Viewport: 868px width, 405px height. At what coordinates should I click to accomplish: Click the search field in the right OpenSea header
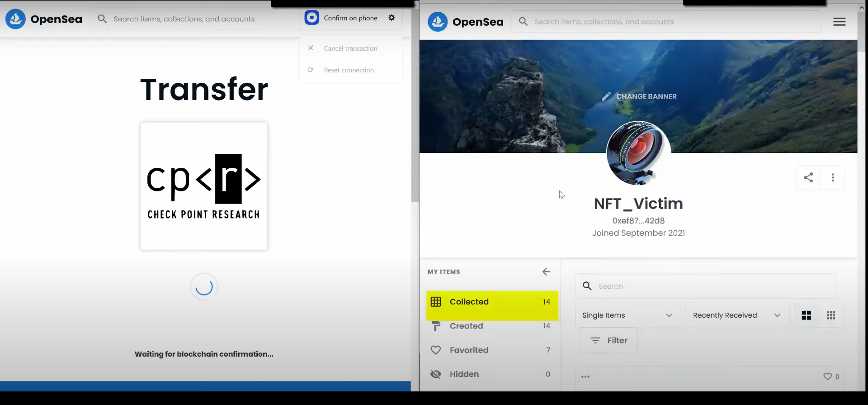[666, 22]
